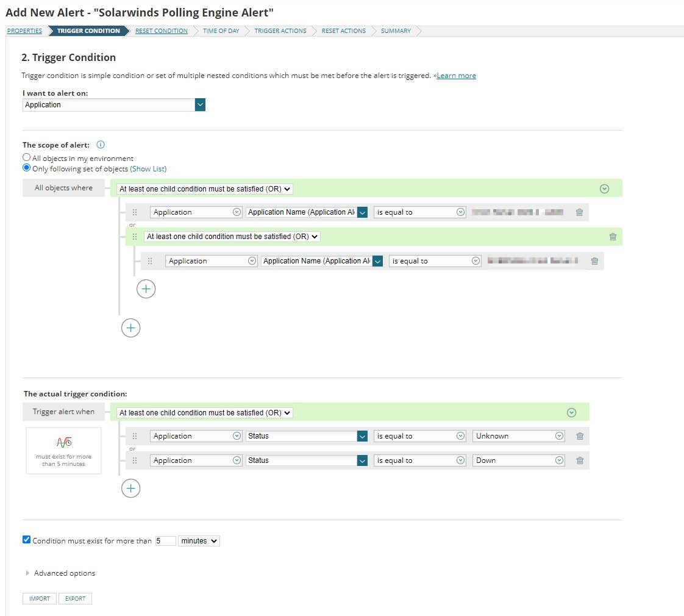This screenshot has width=684, height=616.
Task: Go to the Trigger Actions step
Action: click(280, 31)
